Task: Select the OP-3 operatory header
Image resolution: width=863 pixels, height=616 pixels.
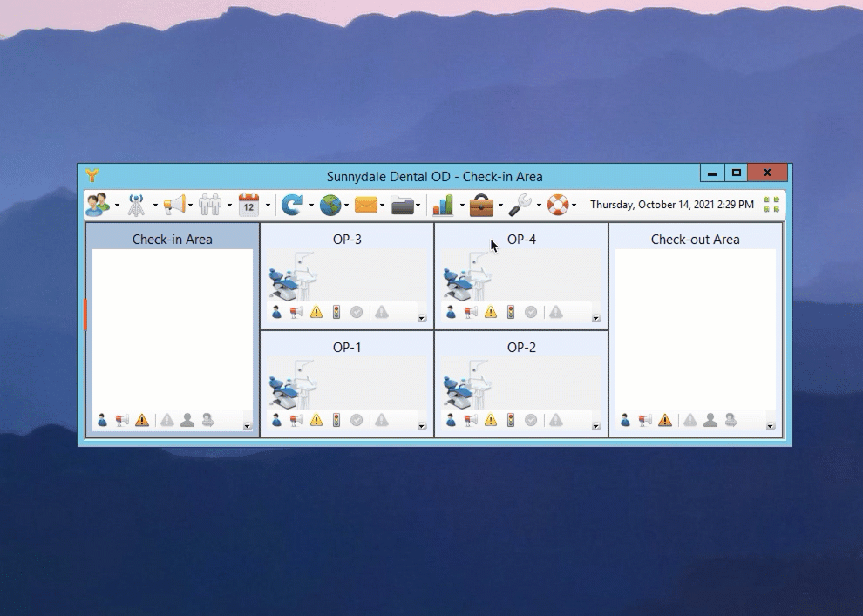Action: click(347, 240)
